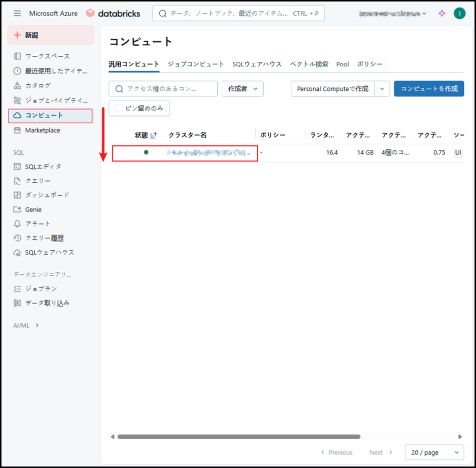Click the job runs list icon
This screenshot has height=468, width=476.
tap(18, 288)
